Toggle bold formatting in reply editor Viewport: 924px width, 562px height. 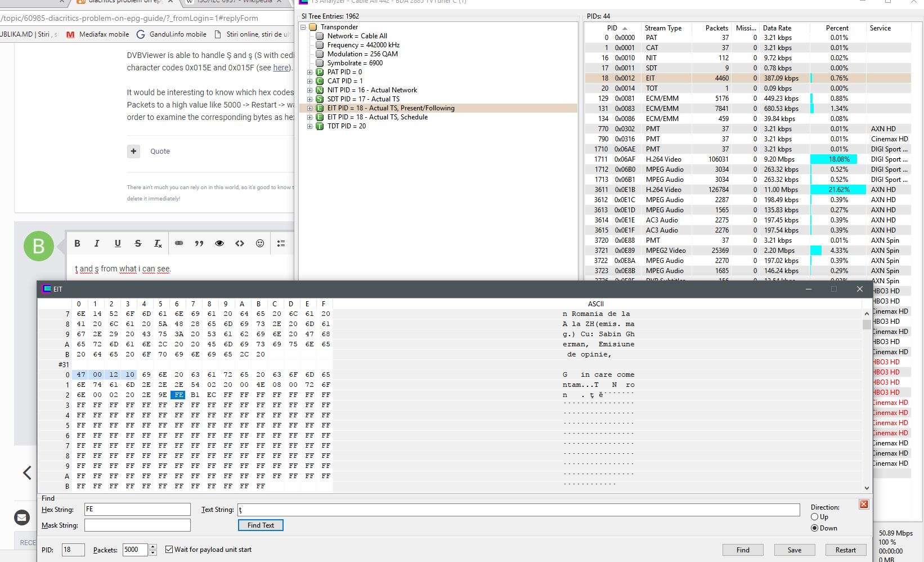77,243
